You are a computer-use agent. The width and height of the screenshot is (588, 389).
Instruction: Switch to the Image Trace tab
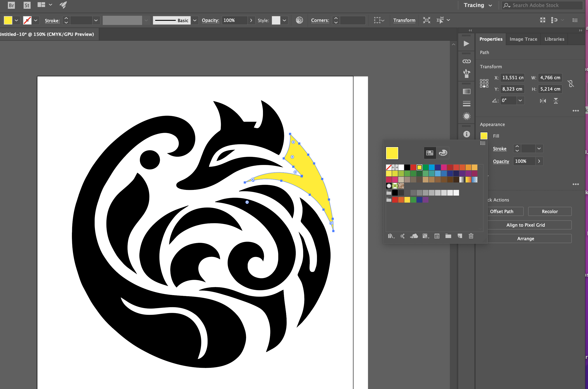(x=523, y=39)
